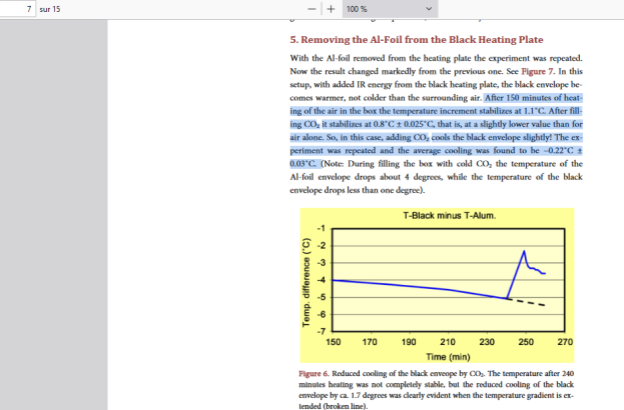Click the section heading 'Removing the Al-Foil from the Black Heating Plate'
Image resolution: width=624 pixels, height=410 pixels.
coord(422,40)
